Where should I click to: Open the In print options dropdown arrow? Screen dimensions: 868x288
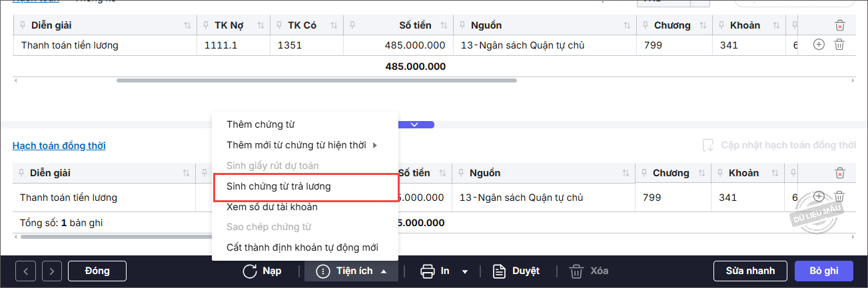pyautogui.click(x=465, y=271)
